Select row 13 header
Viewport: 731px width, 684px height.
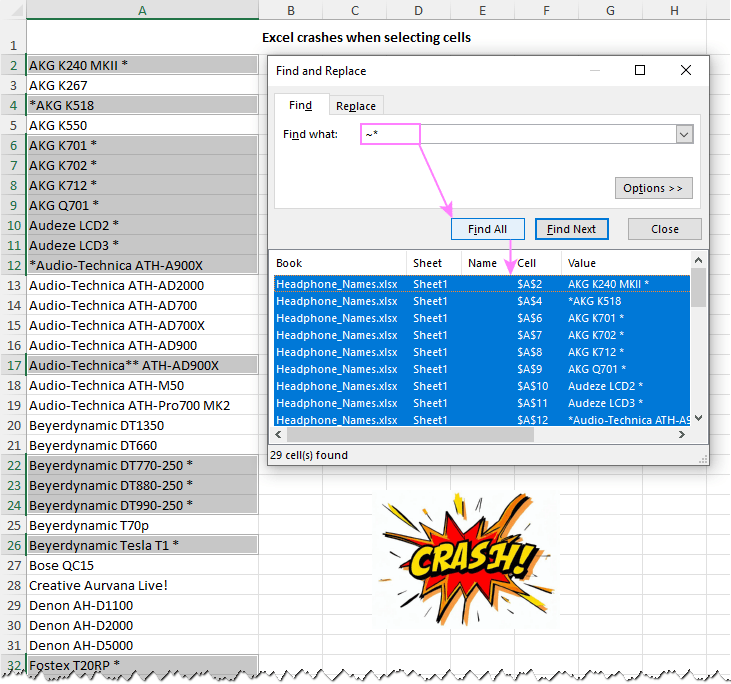pos(13,285)
